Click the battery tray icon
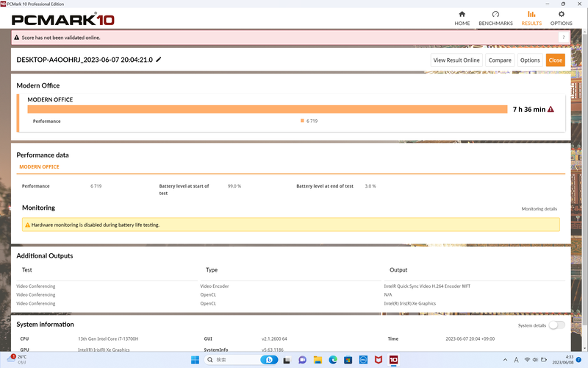588x368 pixels. tap(544, 360)
